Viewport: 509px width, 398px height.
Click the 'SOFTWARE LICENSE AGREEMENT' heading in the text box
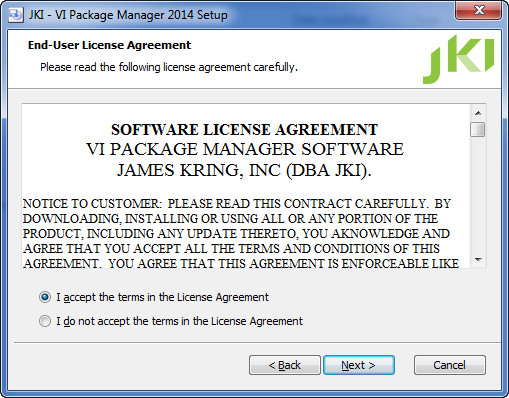pos(244,130)
